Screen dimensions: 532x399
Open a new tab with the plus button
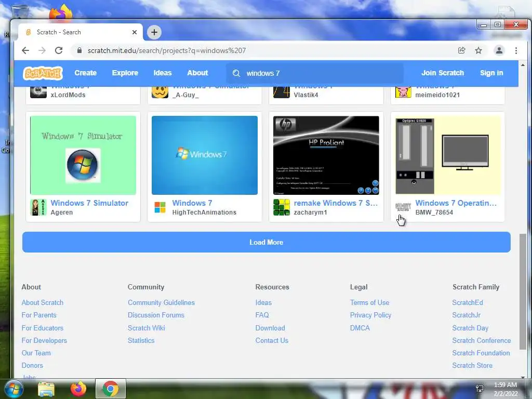154,32
